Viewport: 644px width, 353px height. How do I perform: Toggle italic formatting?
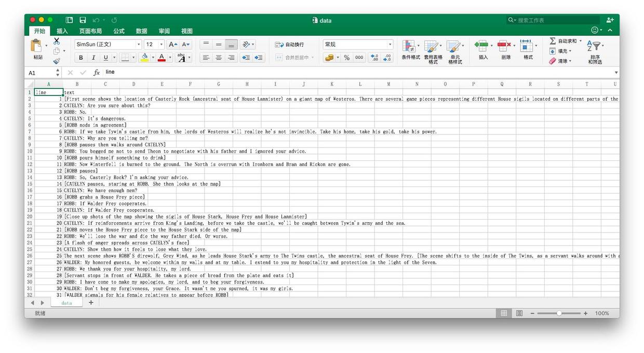pos(93,58)
